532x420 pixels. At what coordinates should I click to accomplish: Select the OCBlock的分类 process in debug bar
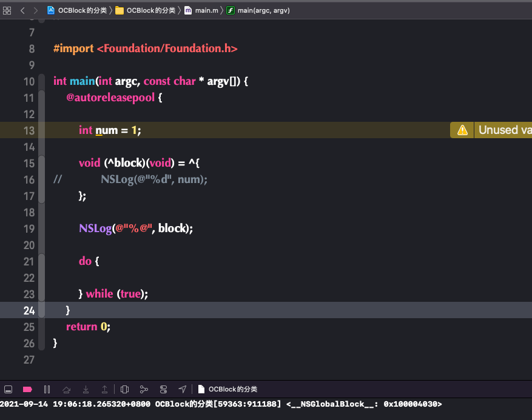(227, 389)
